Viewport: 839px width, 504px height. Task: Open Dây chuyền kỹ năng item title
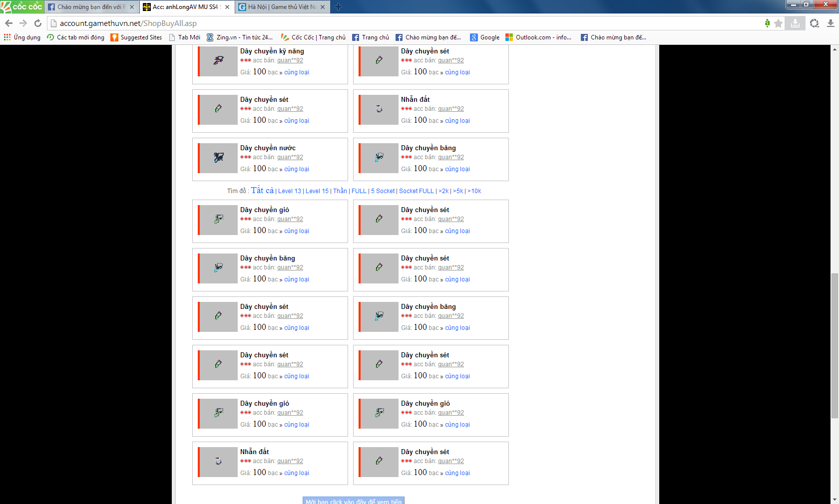point(272,51)
